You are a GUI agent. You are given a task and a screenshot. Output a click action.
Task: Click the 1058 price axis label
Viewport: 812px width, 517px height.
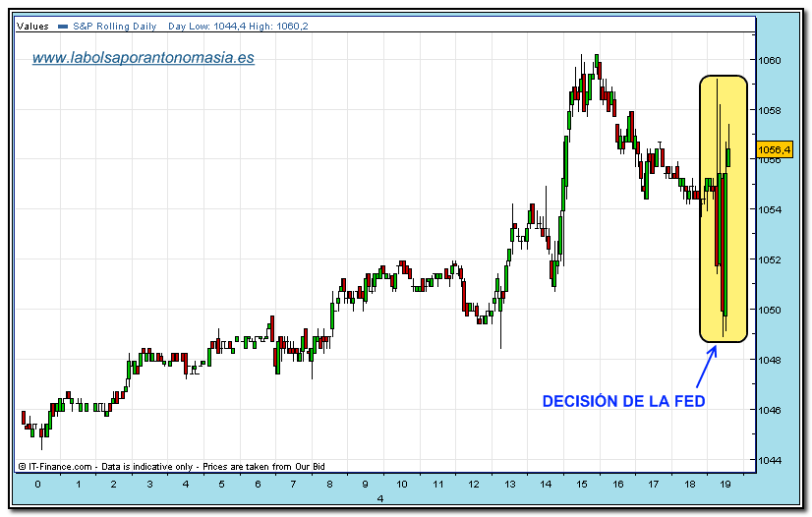769,110
